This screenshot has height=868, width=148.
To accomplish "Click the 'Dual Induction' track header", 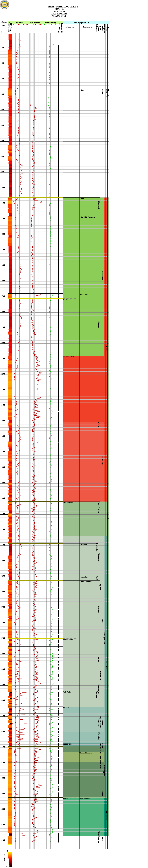I will click(35, 22).
